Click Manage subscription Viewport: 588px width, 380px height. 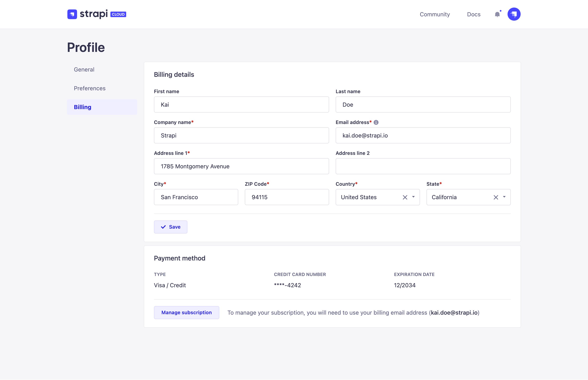click(x=186, y=312)
